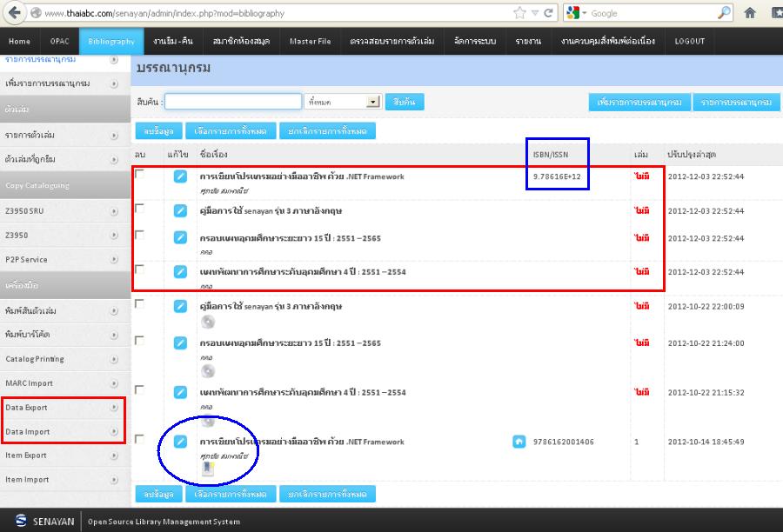Click the bookmark star in address bar

tap(520, 13)
